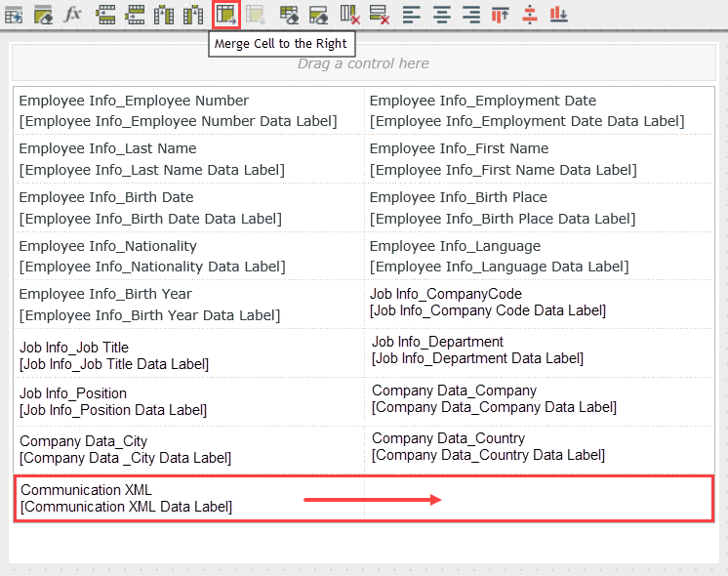Click the delete row icon

380,15
